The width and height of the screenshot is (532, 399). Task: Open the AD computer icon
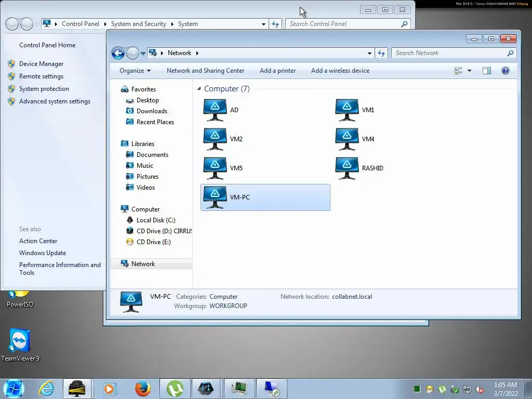[215, 110]
